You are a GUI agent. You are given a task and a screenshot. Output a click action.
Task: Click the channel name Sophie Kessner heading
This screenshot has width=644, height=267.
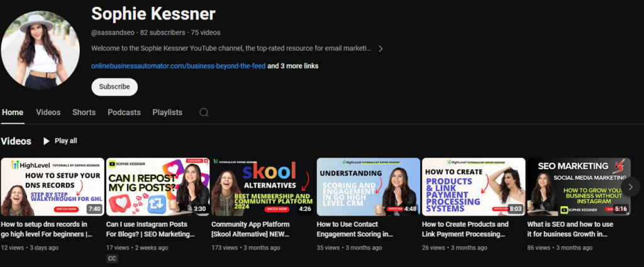point(153,14)
